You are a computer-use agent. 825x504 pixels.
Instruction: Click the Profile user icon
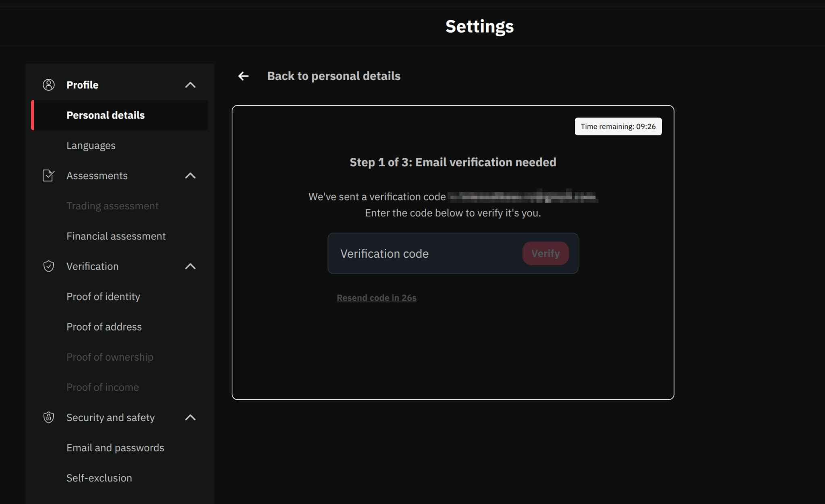tap(49, 85)
